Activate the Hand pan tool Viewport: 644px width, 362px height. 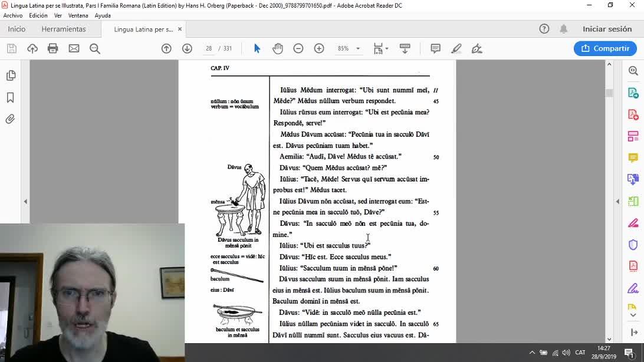click(x=278, y=48)
